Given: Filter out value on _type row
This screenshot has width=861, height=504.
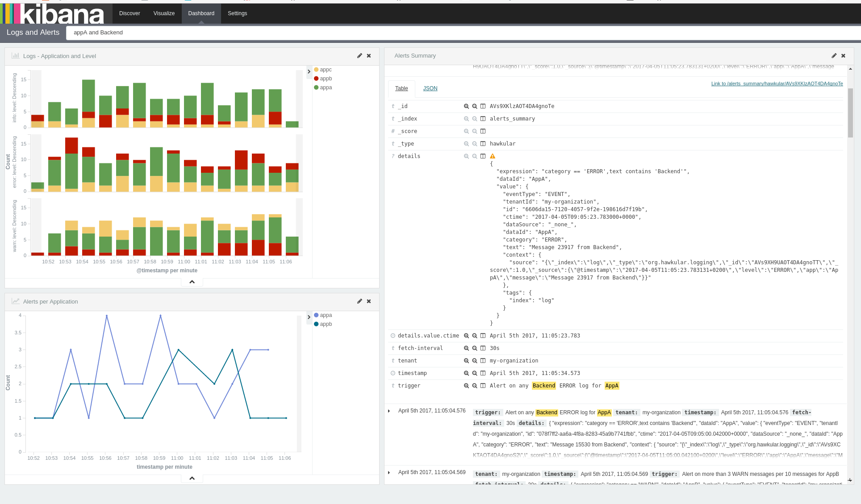Looking at the screenshot, I should point(475,144).
